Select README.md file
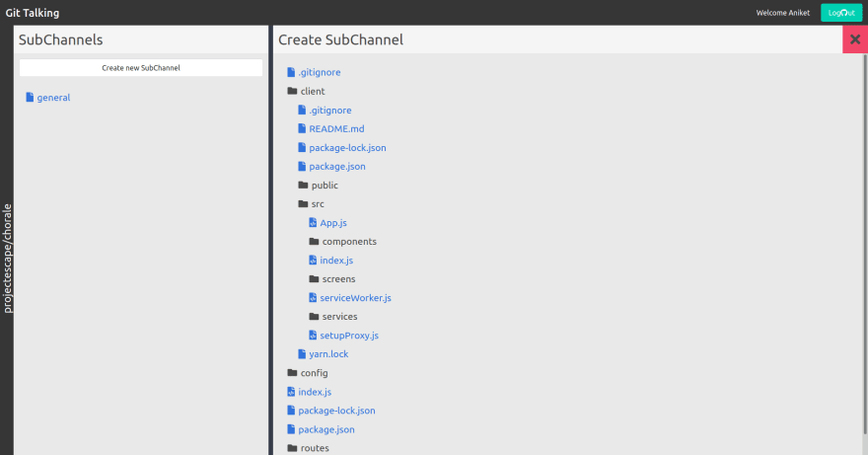Image resolution: width=868 pixels, height=455 pixels. pyautogui.click(x=336, y=128)
